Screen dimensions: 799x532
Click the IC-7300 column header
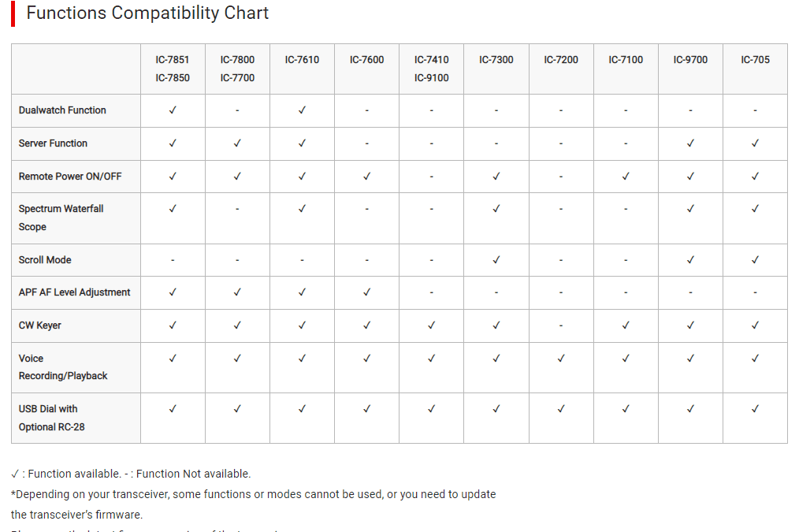(x=496, y=60)
